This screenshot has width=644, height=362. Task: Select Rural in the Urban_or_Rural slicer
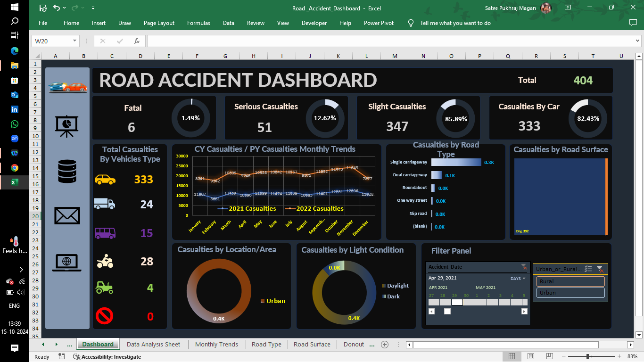pyautogui.click(x=570, y=281)
